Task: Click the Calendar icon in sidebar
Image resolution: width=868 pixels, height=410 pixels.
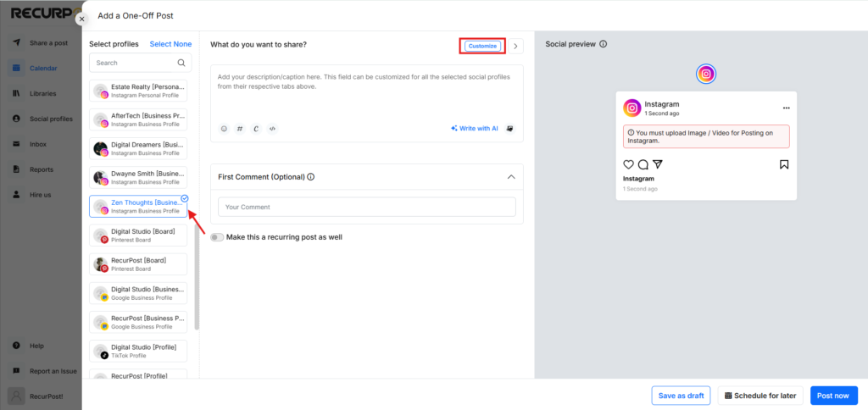Action: pos(17,68)
